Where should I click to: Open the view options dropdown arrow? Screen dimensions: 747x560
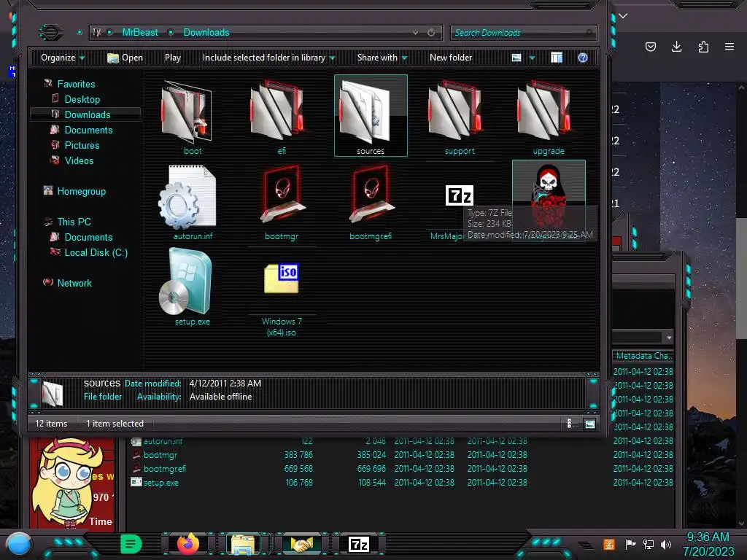pos(532,58)
